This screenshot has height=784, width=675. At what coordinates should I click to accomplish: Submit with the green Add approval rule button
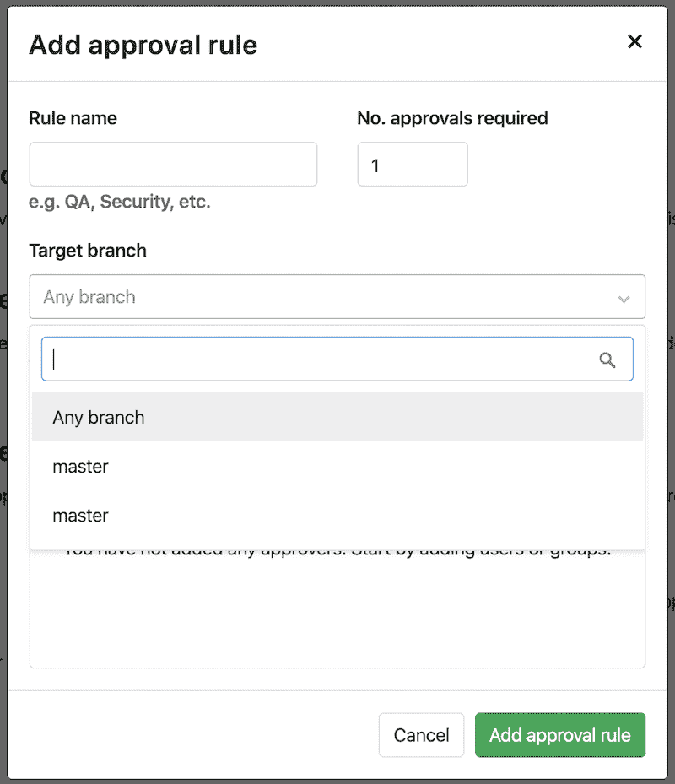[559, 735]
